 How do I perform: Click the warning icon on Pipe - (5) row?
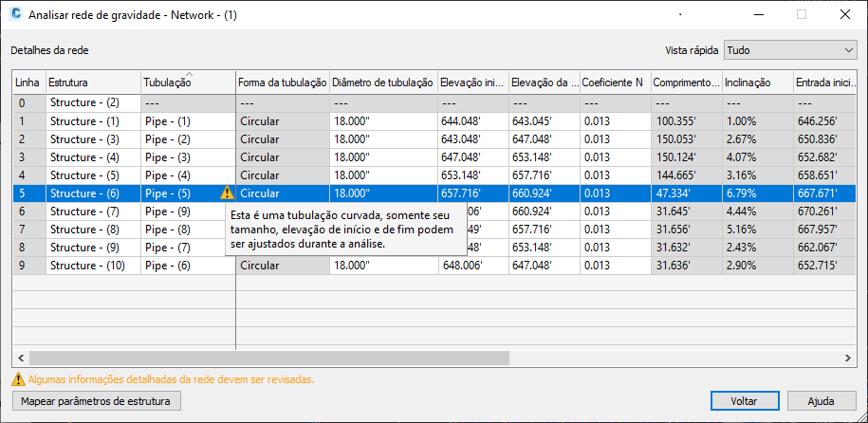coord(226,193)
